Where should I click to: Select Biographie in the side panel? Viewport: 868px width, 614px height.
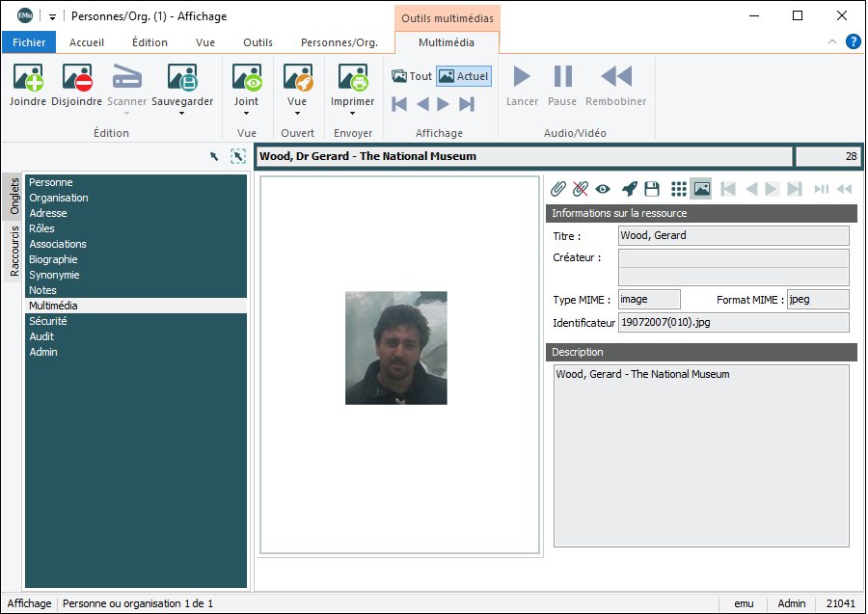[x=53, y=259]
